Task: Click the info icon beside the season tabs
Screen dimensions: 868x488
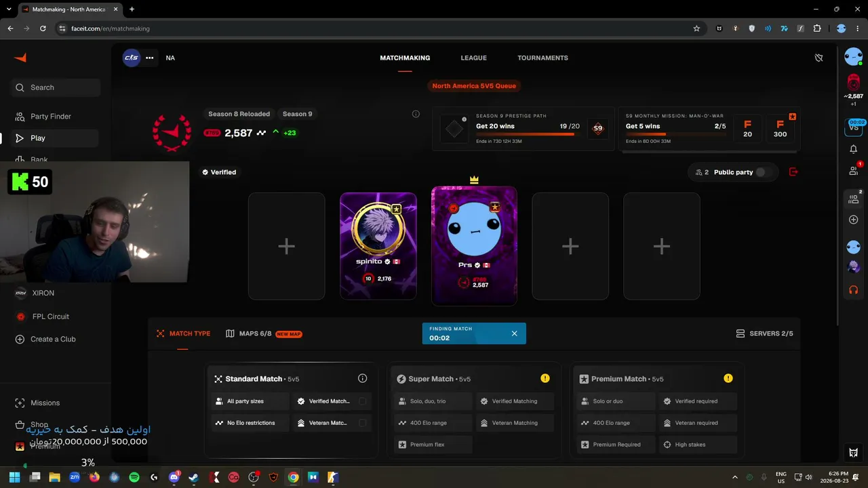Action: click(x=416, y=114)
